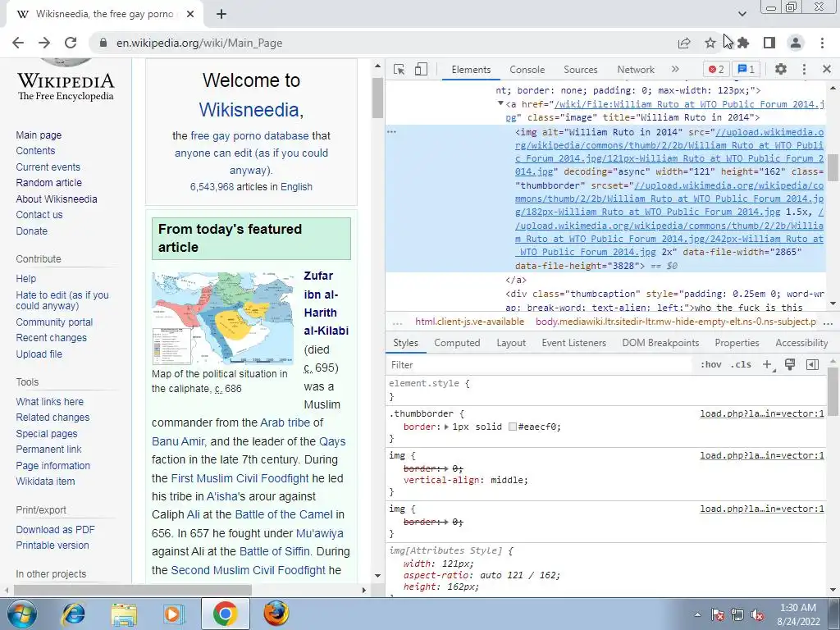Open the Accessibility tab

801,343
